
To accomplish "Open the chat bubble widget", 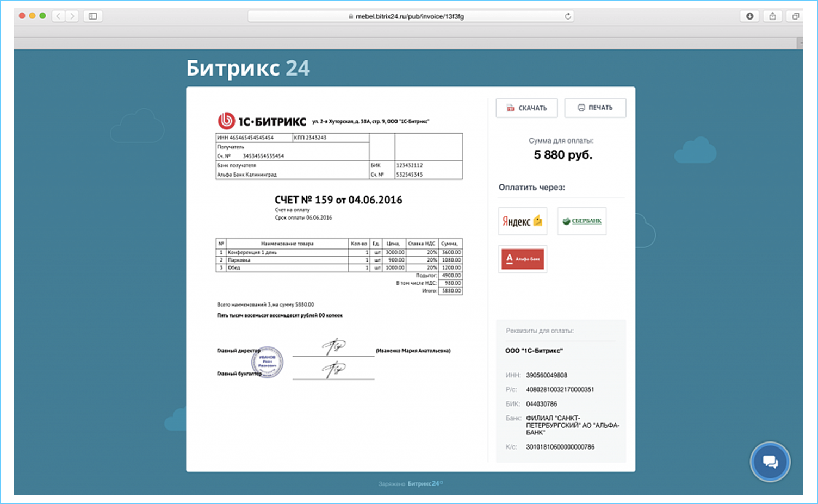I will 770,462.
